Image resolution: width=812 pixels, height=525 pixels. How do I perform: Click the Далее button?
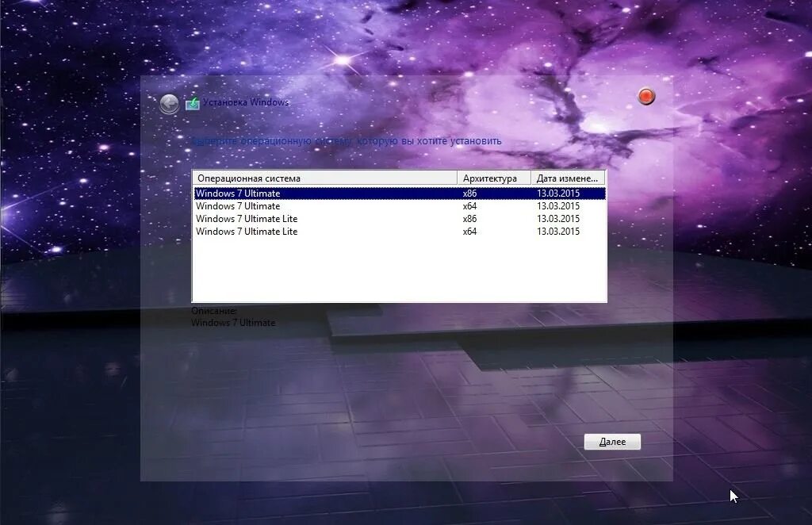point(612,442)
